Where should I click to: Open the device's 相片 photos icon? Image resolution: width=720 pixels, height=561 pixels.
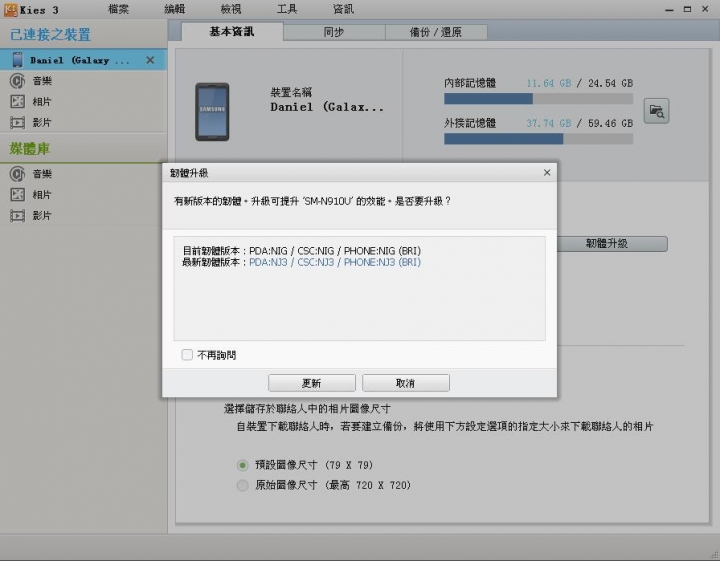pyautogui.click(x=17, y=101)
